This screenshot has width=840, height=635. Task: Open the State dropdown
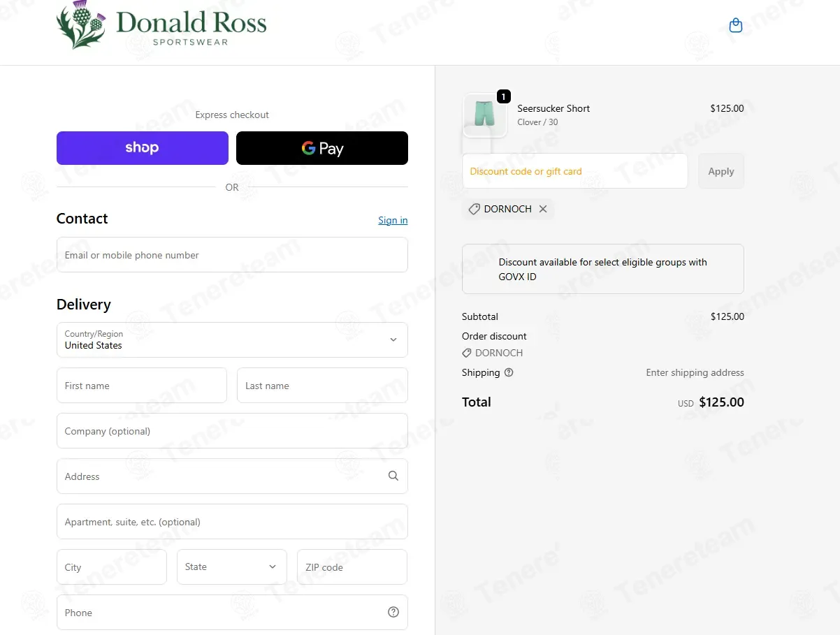(232, 567)
